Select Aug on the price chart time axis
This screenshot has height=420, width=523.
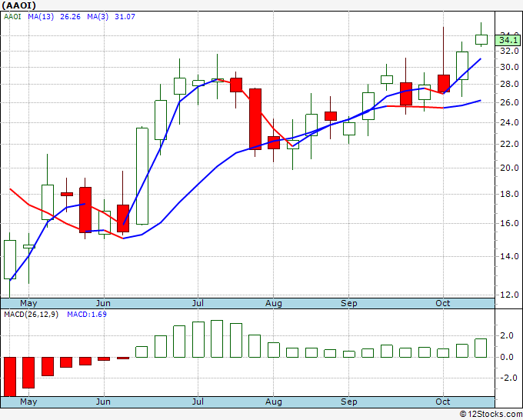click(x=274, y=304)
